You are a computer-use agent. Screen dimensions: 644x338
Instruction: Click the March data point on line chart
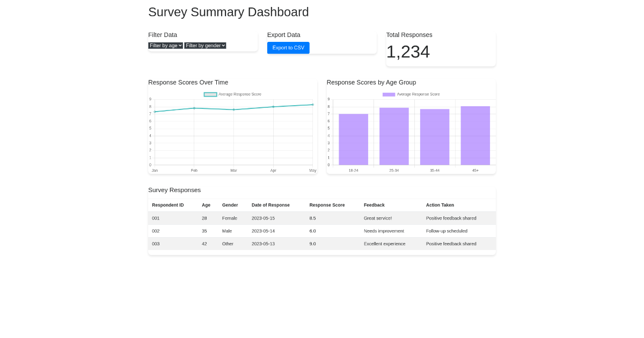(x=233, y=109)
